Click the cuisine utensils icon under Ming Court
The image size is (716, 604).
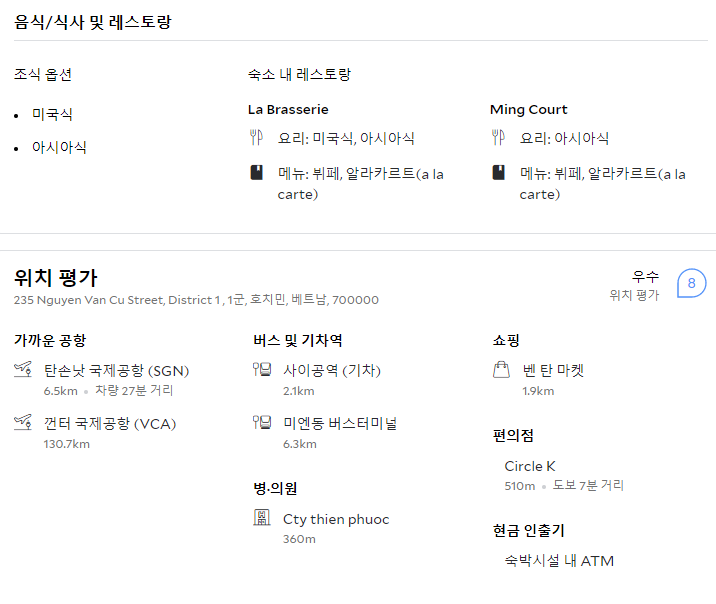coord(498,137)
